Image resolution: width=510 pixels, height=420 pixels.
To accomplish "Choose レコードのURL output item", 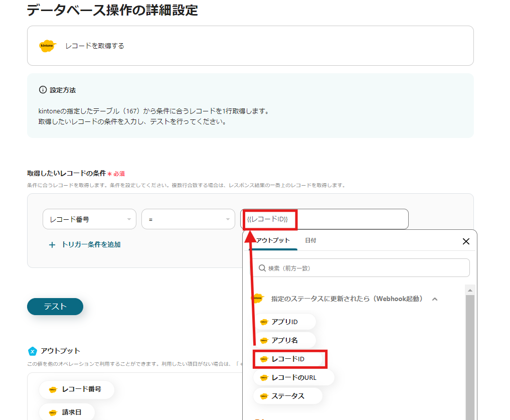I will pyautogui.click(x=293, y=377).
